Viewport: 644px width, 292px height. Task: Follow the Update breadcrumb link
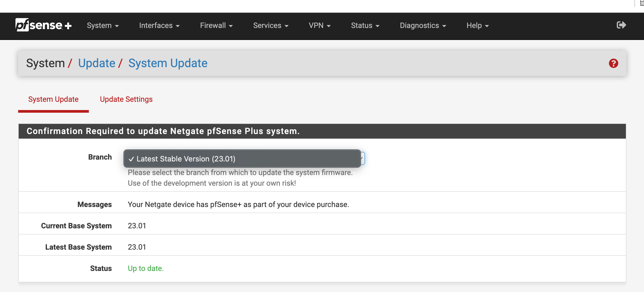97,63
